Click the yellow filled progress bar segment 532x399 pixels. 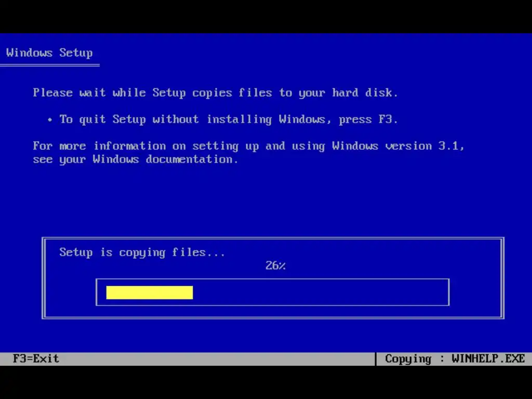pyautogui.click(x=149, y=292)
